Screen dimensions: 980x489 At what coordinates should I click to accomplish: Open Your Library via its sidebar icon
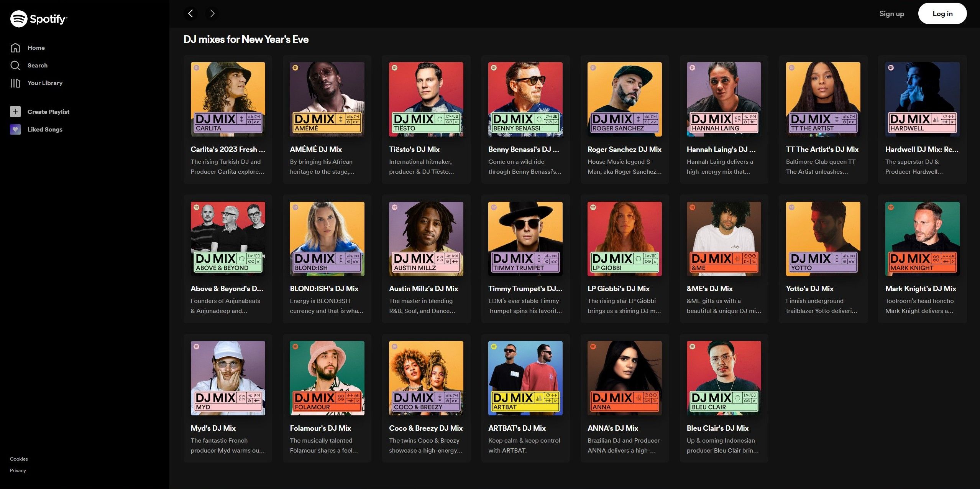[x=15, y=83]
